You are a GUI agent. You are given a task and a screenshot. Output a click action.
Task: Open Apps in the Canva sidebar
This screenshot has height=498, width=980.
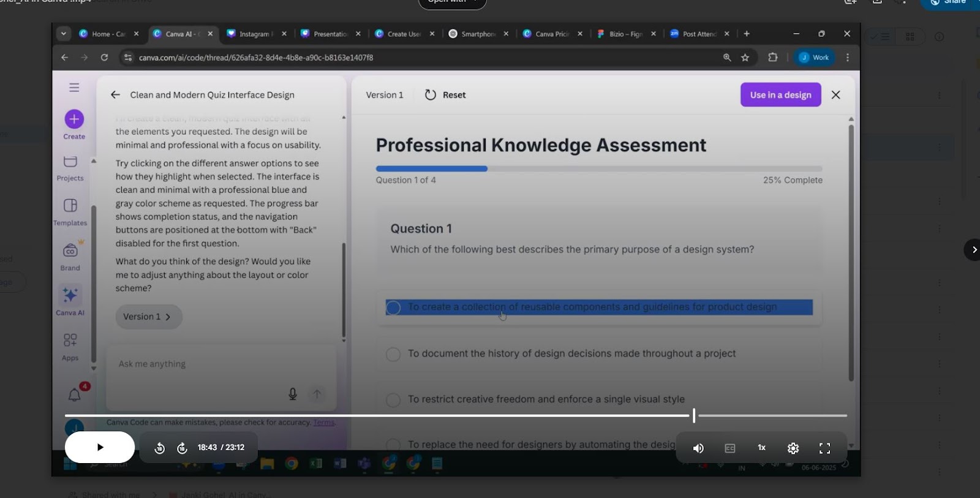70,347
